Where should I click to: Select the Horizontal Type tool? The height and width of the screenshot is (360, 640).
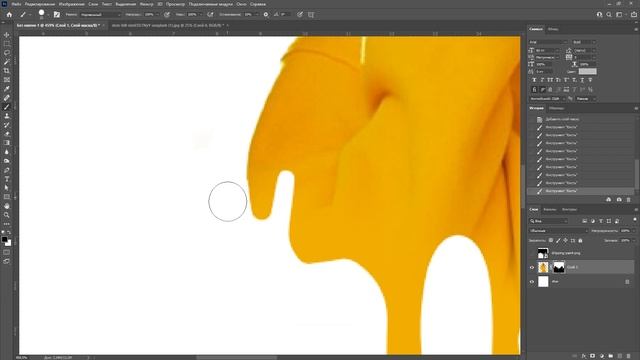click(7, 179)
